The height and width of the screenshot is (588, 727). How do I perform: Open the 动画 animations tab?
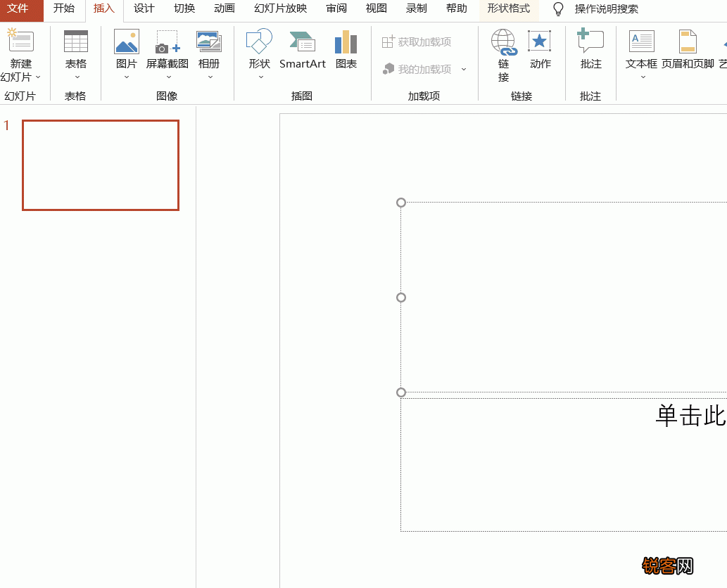[225, 8]
